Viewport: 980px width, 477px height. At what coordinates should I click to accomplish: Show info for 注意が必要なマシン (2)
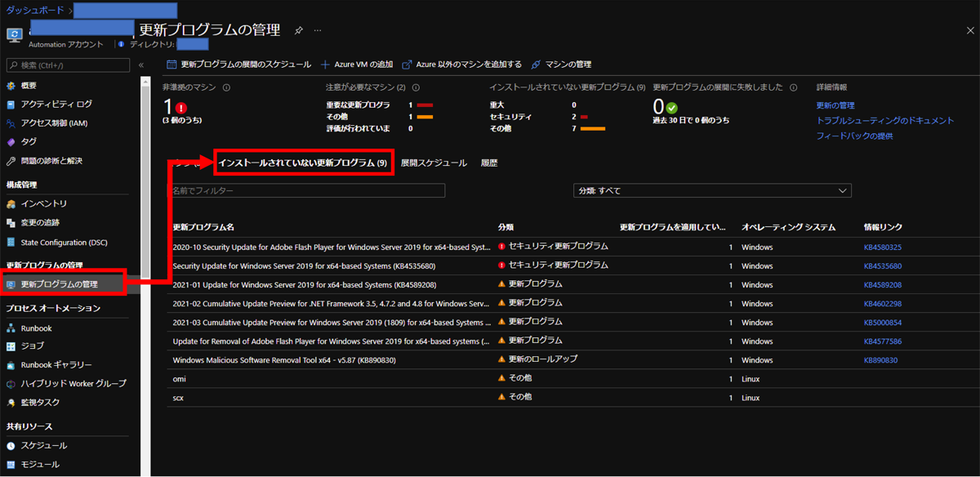416,87
